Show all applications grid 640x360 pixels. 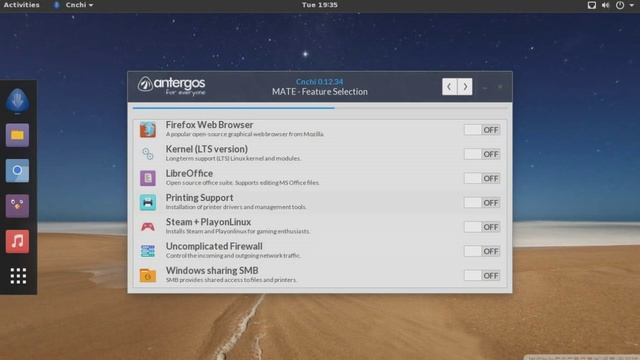tap(18, 276)
